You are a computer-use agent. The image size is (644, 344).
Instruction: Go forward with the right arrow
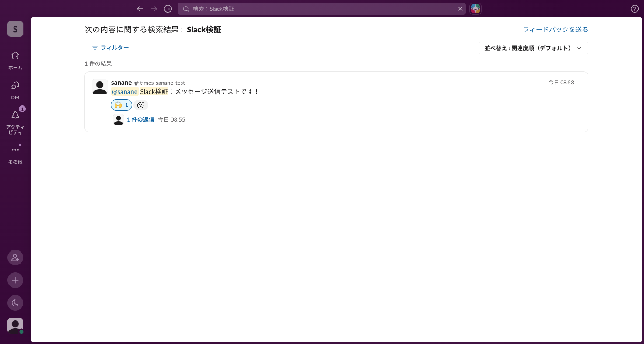point(154,9)
